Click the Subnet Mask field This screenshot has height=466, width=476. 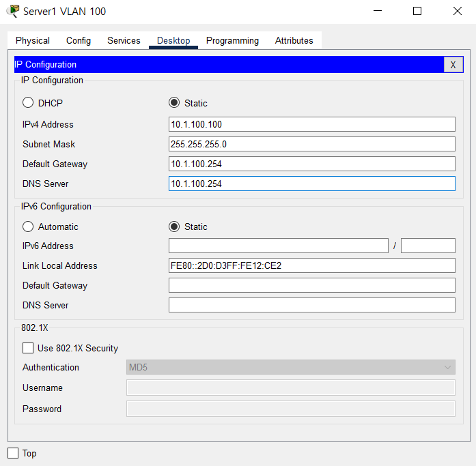(x=312, y=144)
